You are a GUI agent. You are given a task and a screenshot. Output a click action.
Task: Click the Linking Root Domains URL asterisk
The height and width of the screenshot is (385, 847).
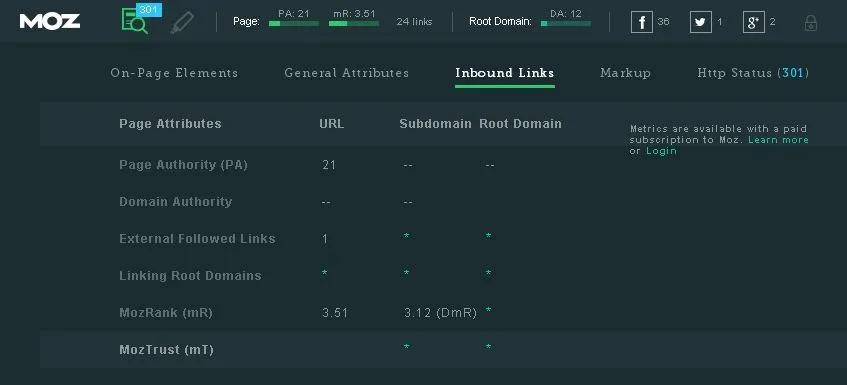pos(324,273)
